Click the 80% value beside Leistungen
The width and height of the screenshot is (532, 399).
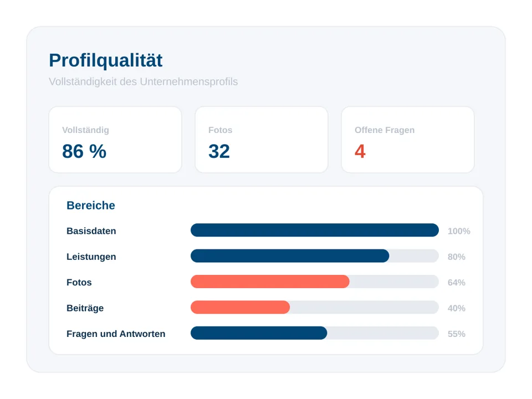pos(456,257)
